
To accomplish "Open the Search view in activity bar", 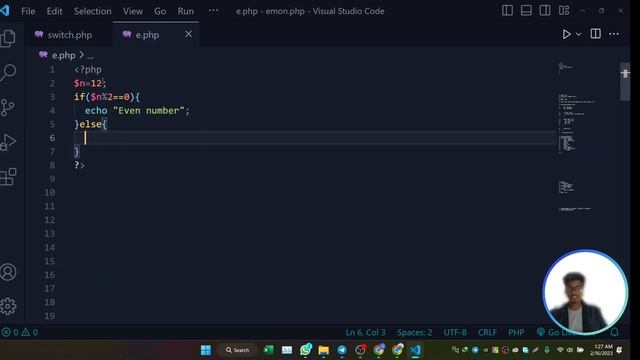I will tap(8, 73).
